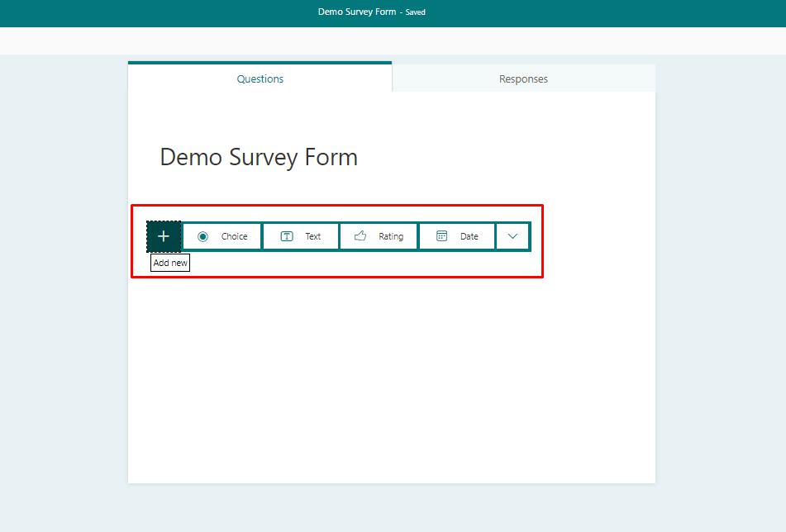Click the Demo Survey Form title heading
The height and width of the screenshot is (532, 786).
click(x=259, y=157)
